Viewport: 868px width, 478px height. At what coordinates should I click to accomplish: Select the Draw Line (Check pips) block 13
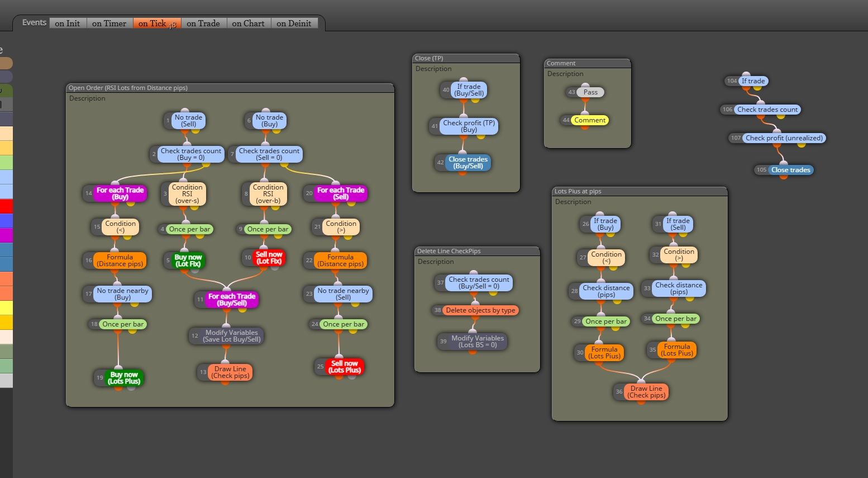pos(230,372)
